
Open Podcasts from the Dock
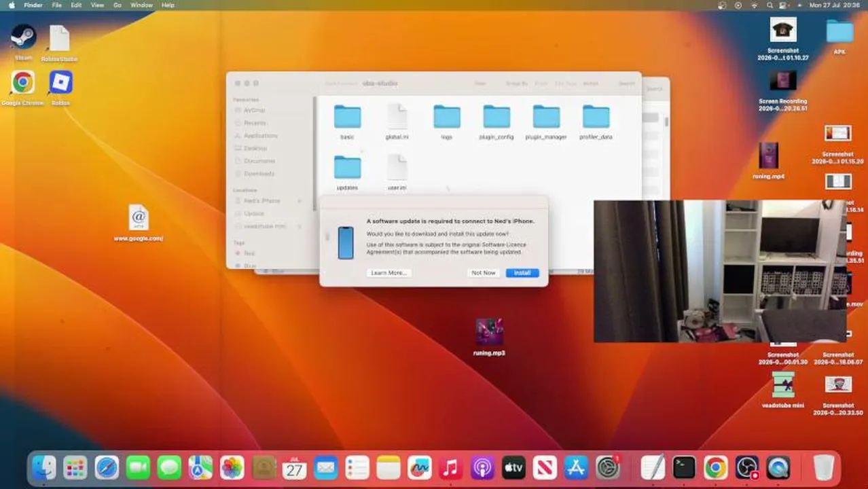[482, 467]
